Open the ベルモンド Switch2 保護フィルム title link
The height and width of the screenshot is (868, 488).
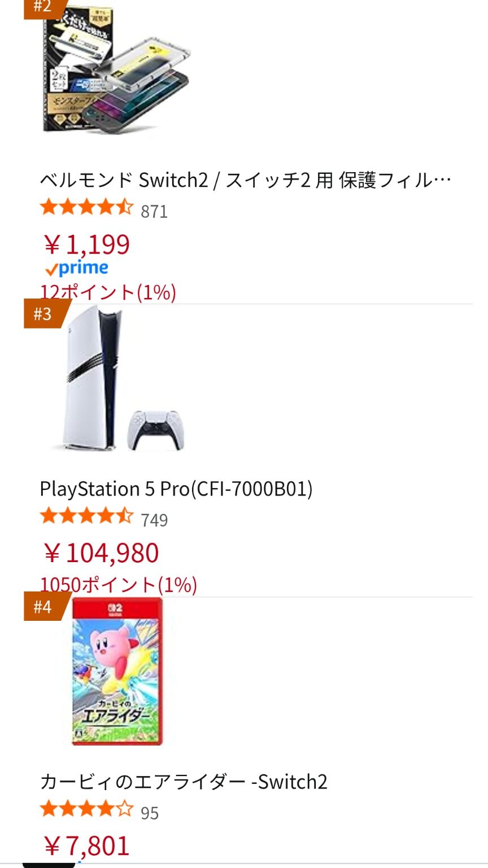coord(246,181)
